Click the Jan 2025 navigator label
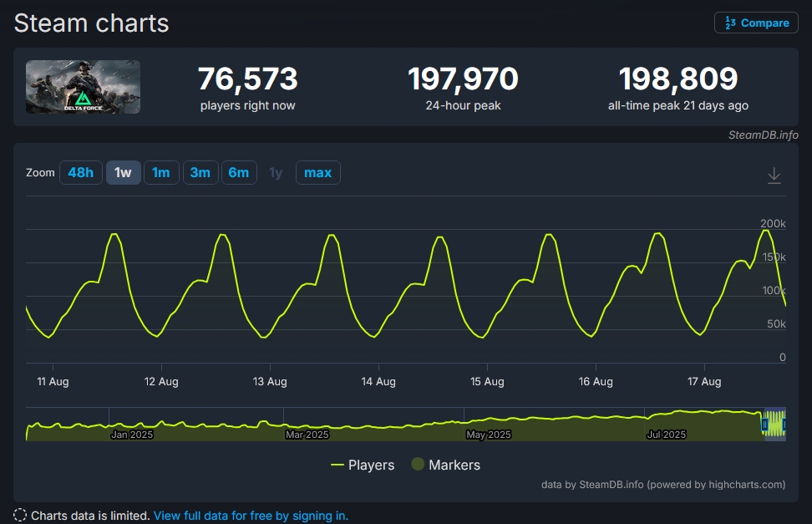This screenshot has height=524, width=812. [132, 435]
